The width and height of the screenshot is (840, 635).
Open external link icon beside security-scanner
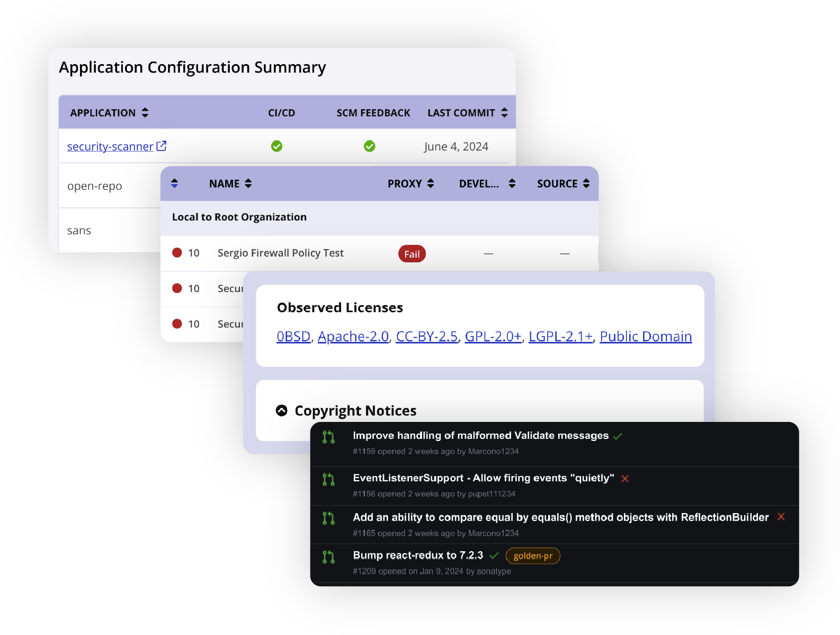tap(162, 146)
